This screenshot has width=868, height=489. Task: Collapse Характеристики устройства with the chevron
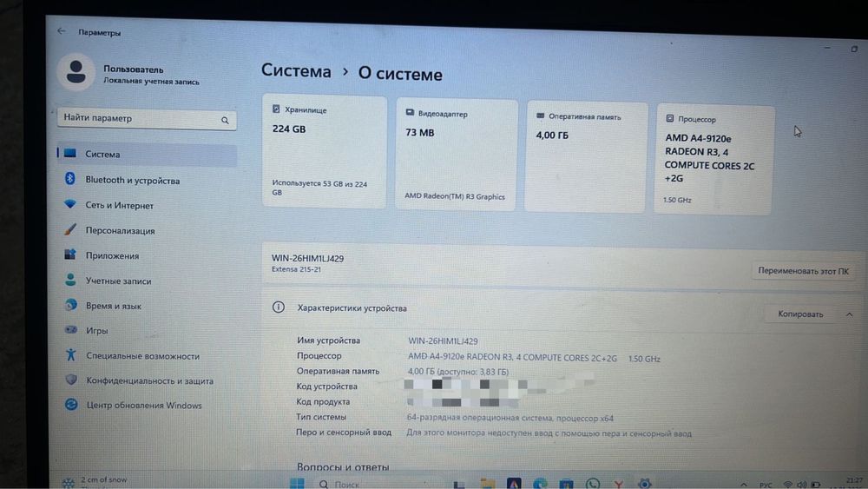(x=849, y=314)
